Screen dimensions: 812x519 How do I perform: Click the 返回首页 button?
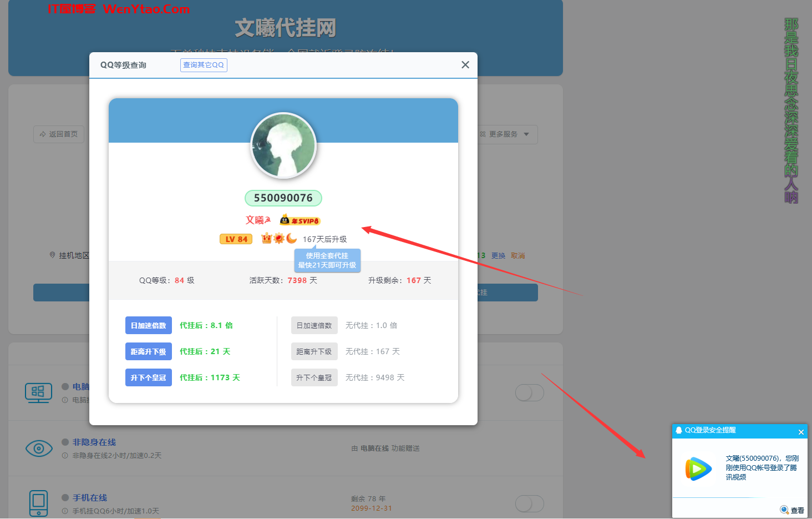click(58, 134)
